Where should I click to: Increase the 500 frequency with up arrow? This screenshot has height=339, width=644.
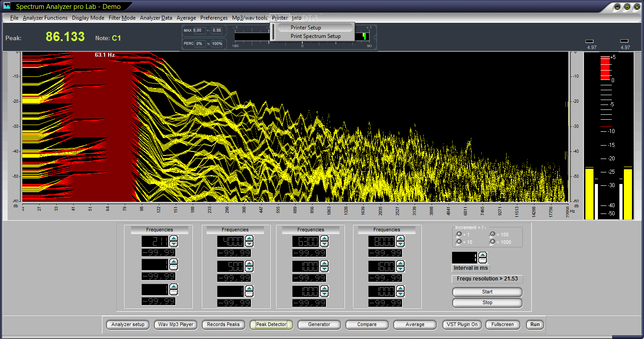click(x=250, y=264)
